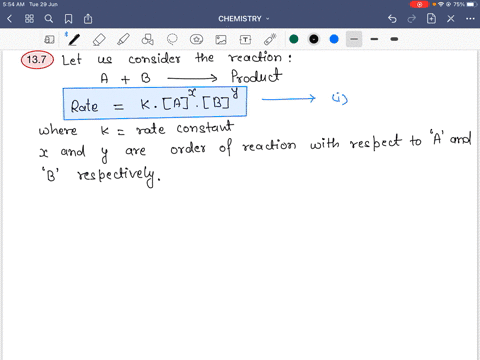Open the thumbnail grid view
This screenshot has height=360, width=480.
(29, 19)
